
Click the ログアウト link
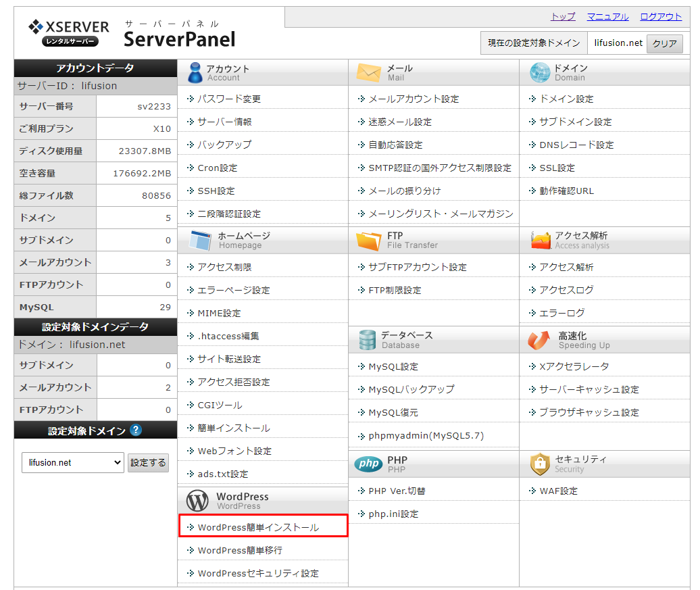coord(661,17)
